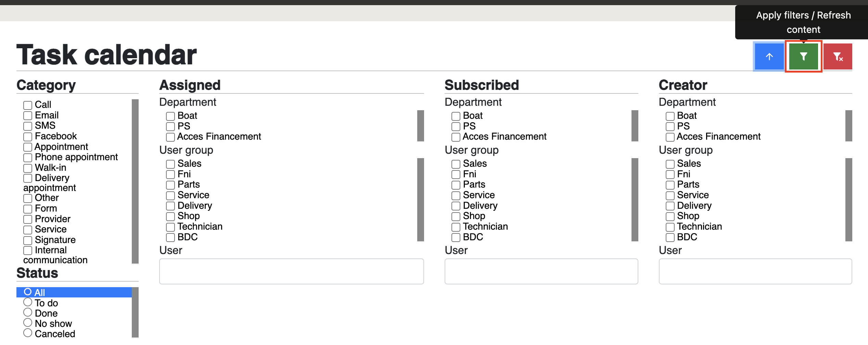
Task: Check the Call category checkbox
Action: [x=28, y=105]
